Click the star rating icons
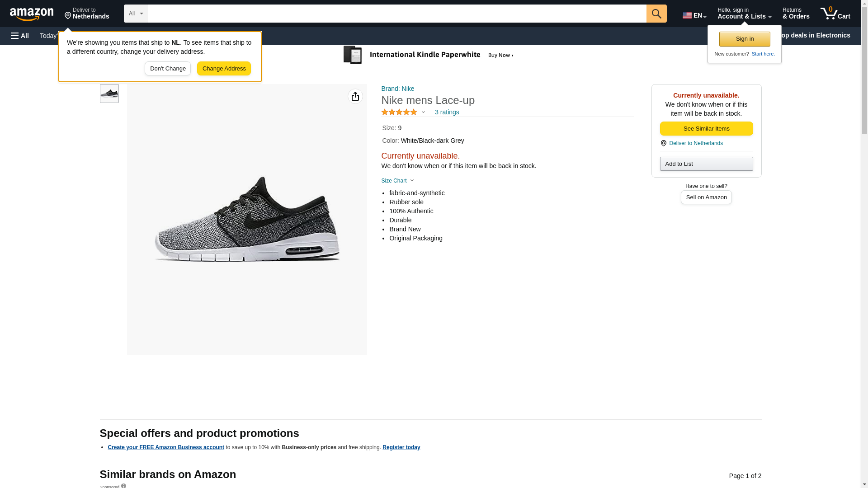 pyautogui.click(x=399, y=112)
